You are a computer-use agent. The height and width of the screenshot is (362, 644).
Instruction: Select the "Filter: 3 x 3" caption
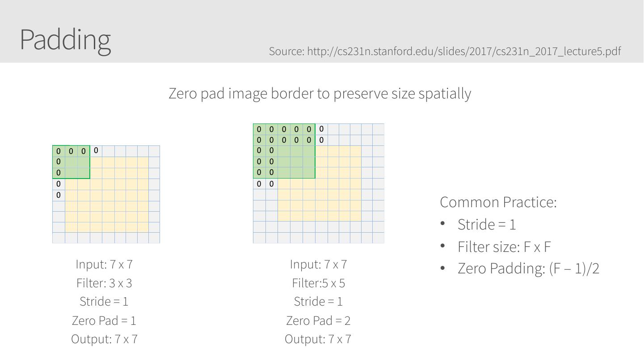(x=104, y=283)
